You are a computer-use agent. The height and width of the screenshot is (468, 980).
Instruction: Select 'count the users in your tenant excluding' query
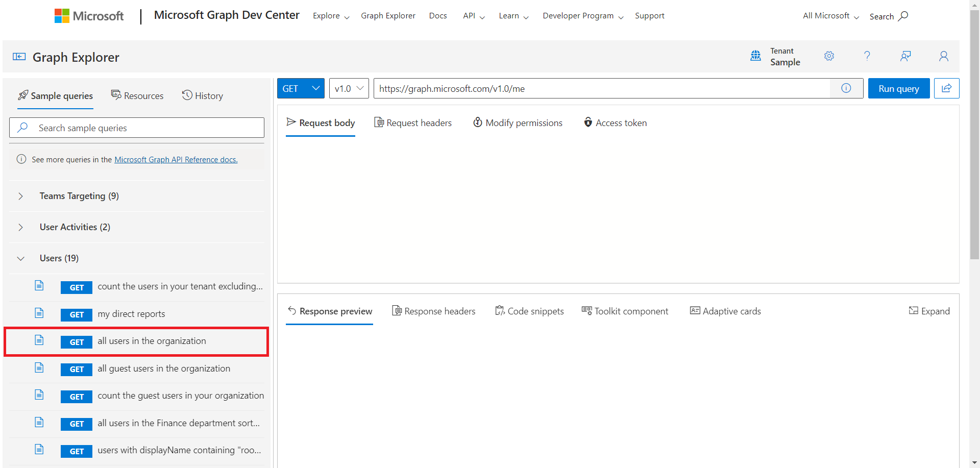coord(137,287)
